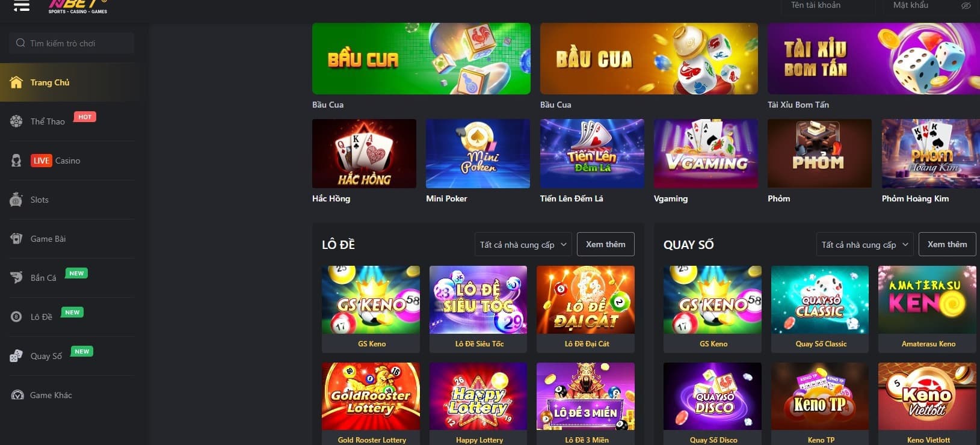Open the hamburger menu icon
980x445 pixels.
click(22, 6)
